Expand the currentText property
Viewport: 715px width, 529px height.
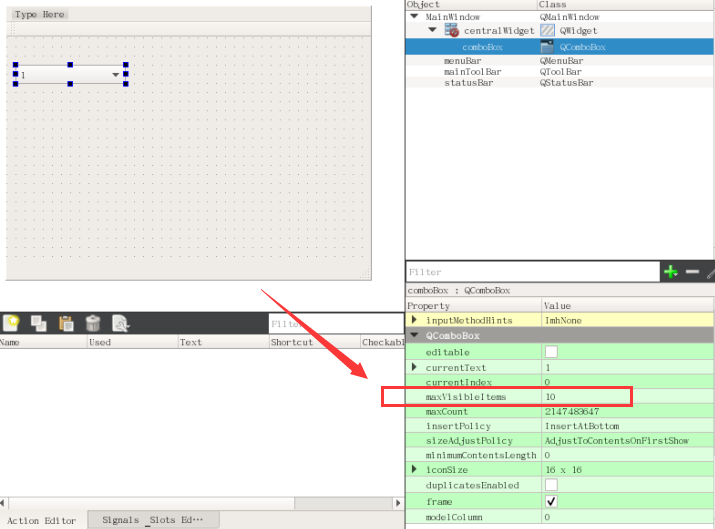pos(414,367)
